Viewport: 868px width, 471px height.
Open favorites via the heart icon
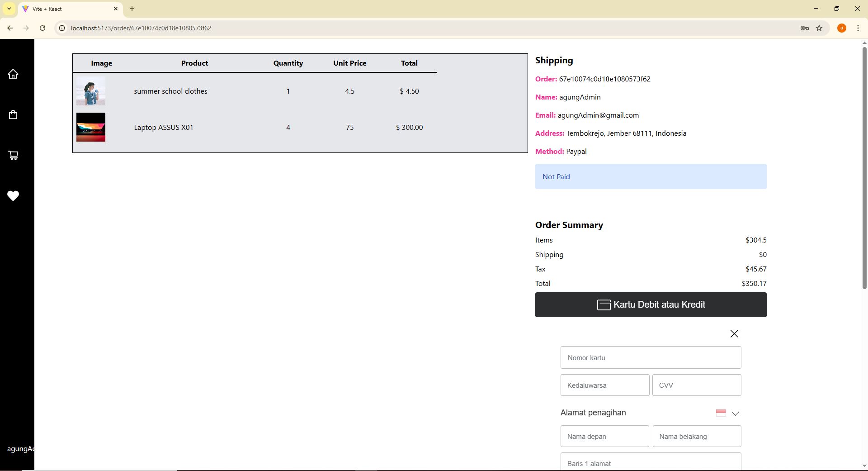coord(13,196)
